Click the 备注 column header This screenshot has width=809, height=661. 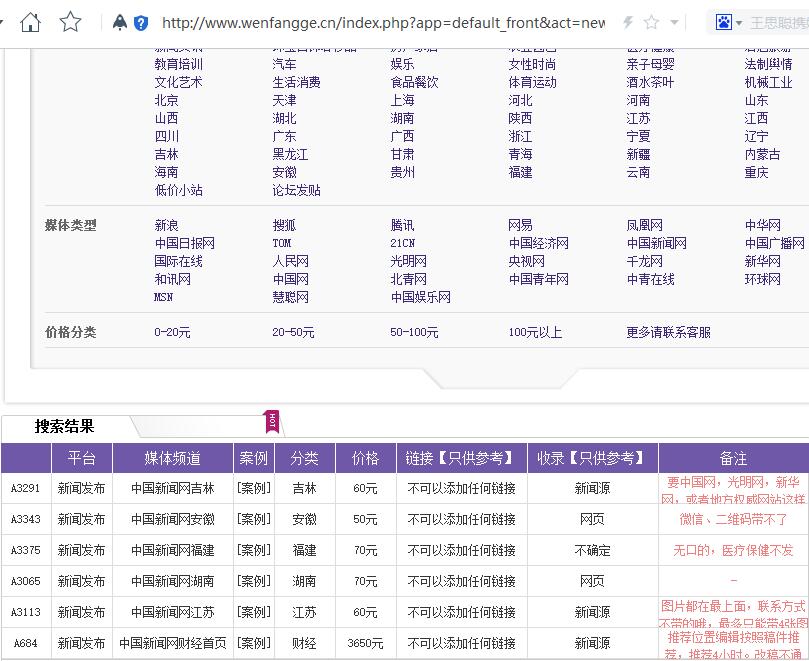(x=733, y=458)
